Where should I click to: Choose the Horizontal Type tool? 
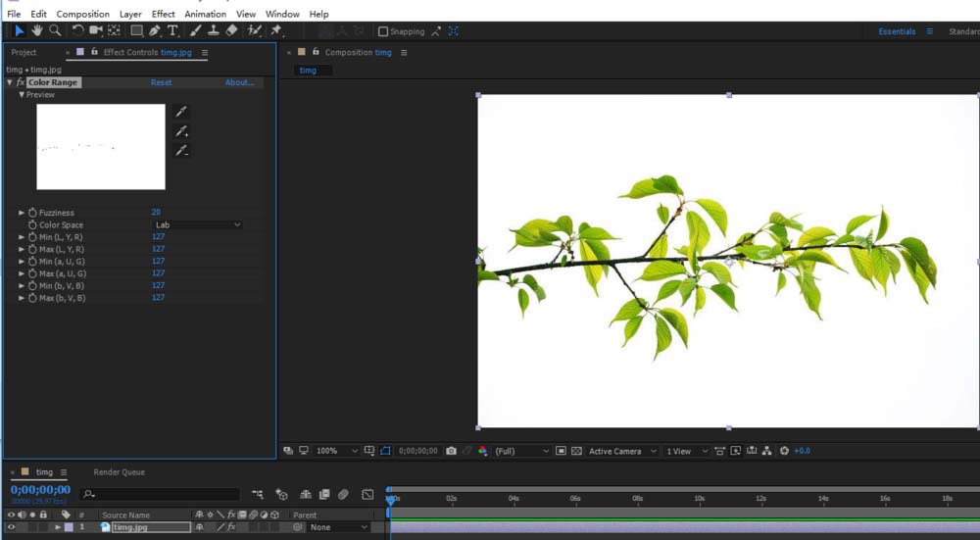172,31
